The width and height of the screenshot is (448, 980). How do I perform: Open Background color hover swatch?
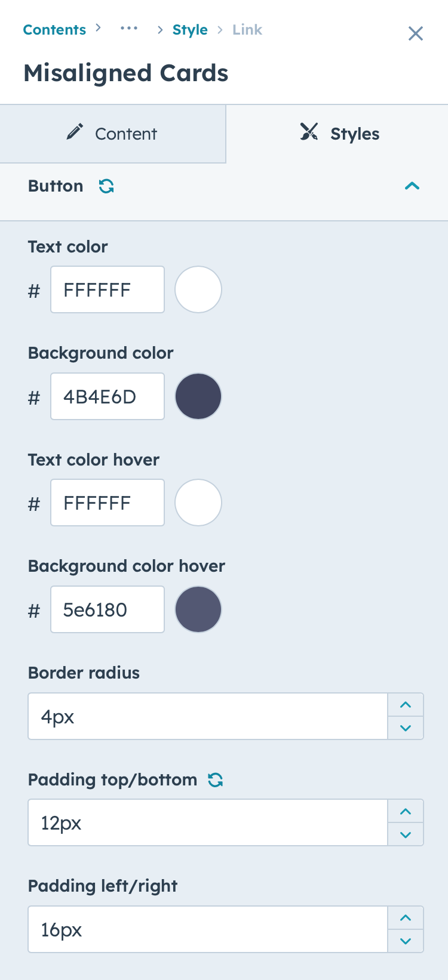click(198, 609)
